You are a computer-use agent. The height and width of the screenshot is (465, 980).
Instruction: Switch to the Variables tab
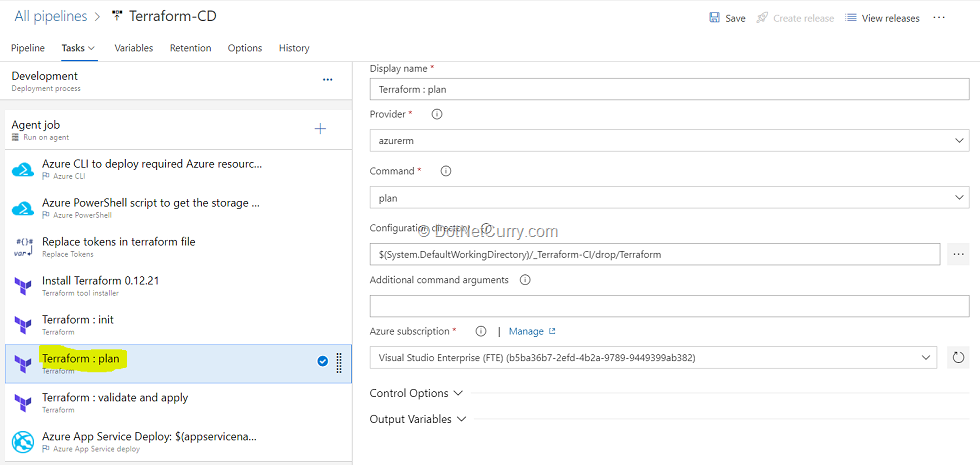point(134,48)
